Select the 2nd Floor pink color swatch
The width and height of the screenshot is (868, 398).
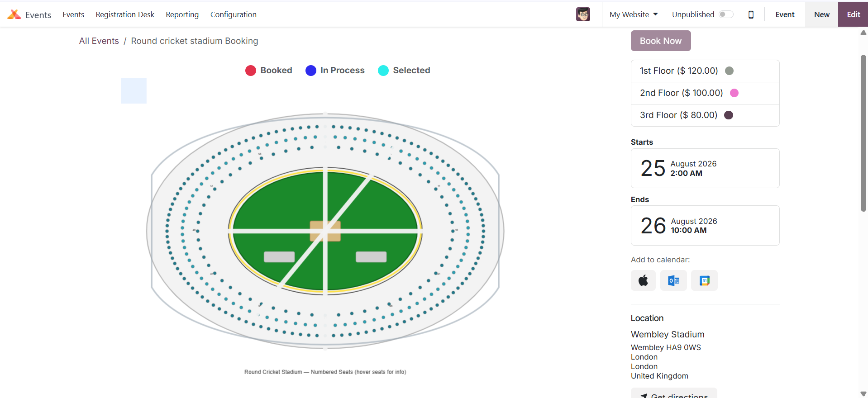(734, 93)
